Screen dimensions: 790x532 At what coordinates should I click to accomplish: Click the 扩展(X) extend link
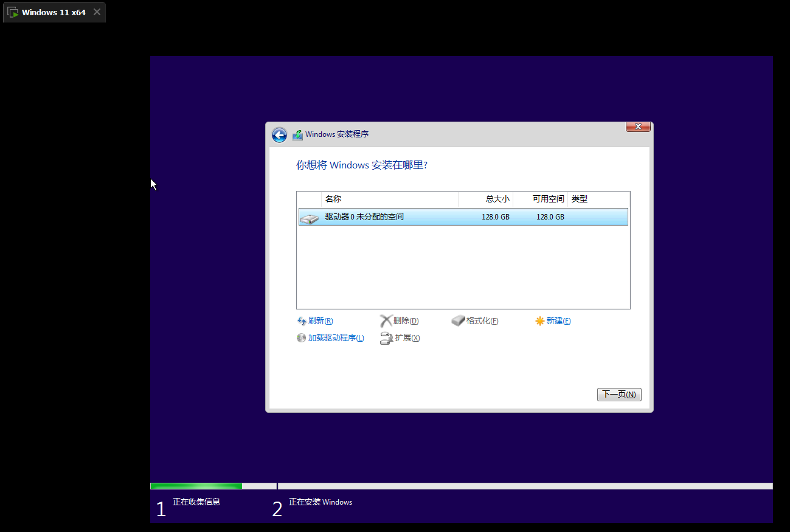[407, 338]
